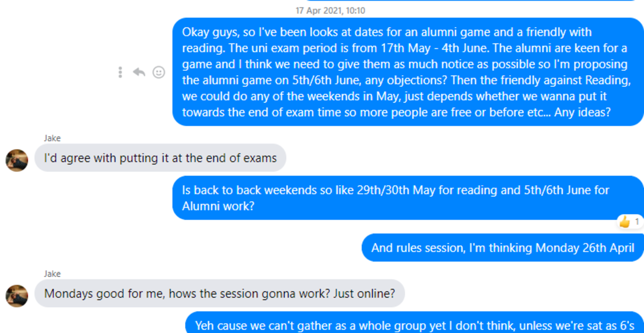This screenshot has width=644, height=333.
Task: Select the "I'd agree with putting it" message
Action: pyautogui.click(x=160, y=158)
